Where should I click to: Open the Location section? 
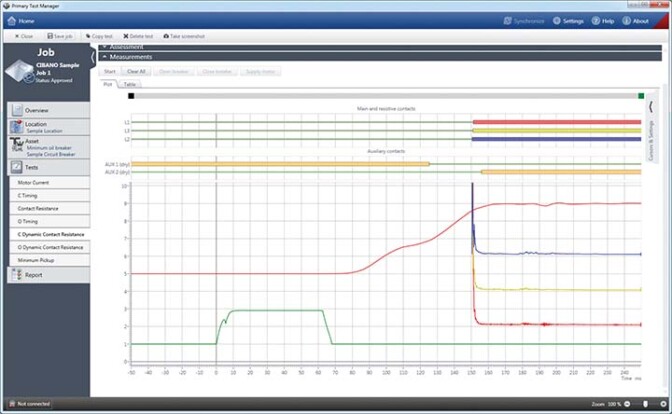(49, 127)
